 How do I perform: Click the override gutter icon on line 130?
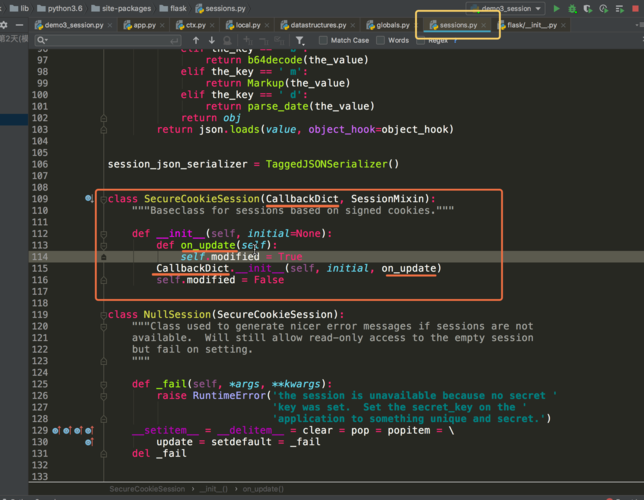89,442
